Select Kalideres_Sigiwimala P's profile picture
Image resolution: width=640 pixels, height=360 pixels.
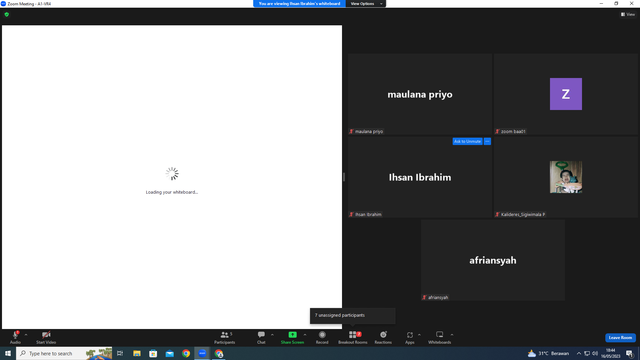[566, 177]
